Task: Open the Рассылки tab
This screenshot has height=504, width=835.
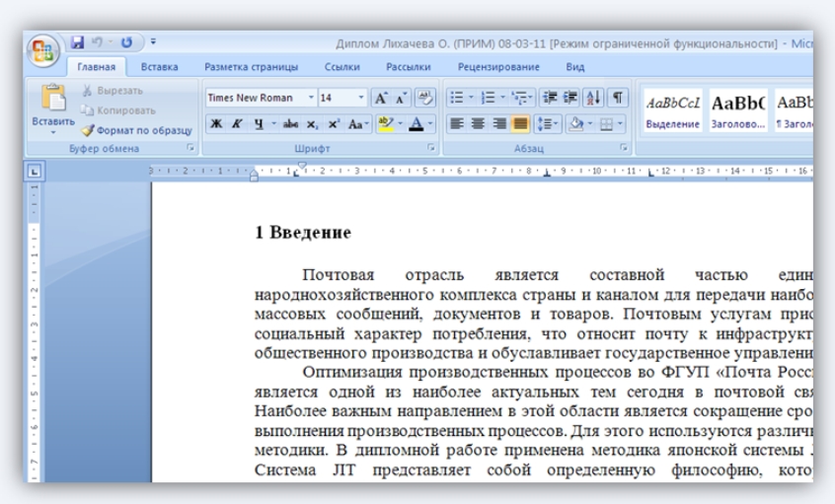Action: (408, 67)
